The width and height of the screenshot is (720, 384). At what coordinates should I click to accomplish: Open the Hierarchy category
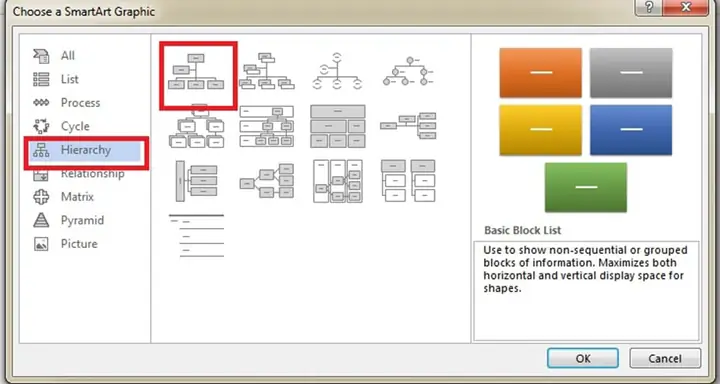point(85,150)
